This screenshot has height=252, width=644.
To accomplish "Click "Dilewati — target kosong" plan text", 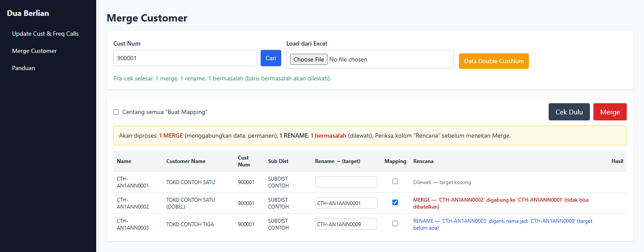I will [442, 182].
